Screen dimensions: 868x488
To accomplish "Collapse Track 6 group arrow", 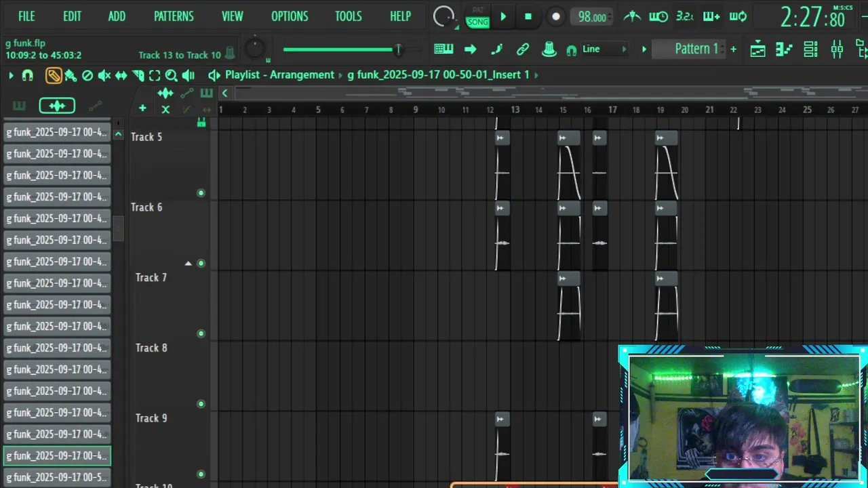I will pyautogui.click(x=188, y=263).
